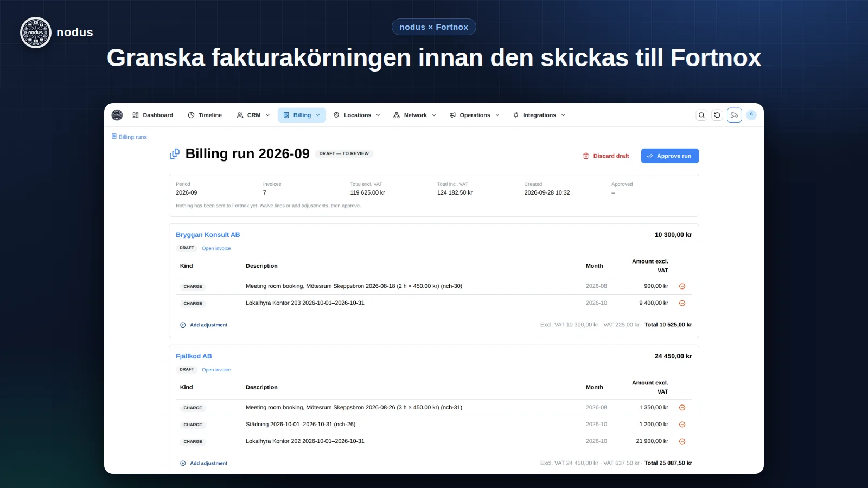Add adjustment to Bryggan Konsult AB invoice

tap(204, 325)
